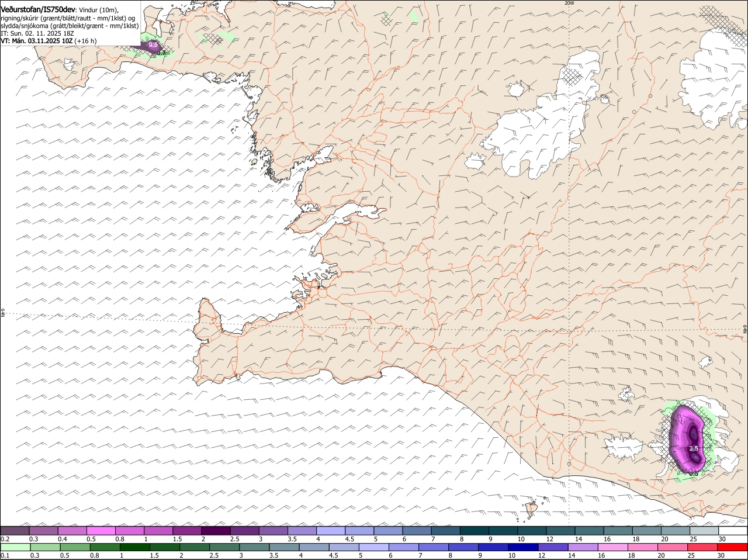Click the upper legend swatch labeled 4.5
748x560 pixels.
point(360,531)
